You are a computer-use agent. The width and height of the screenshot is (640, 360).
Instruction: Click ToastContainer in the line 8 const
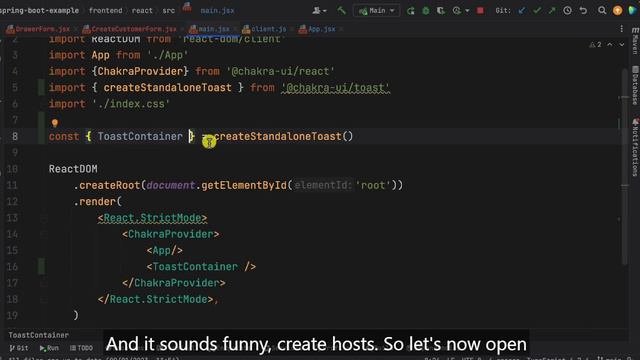140,136
